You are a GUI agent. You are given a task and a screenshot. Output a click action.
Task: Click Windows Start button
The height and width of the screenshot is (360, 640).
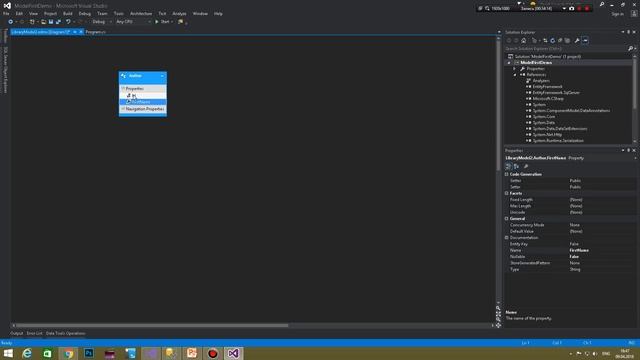[x=8, y=353]
